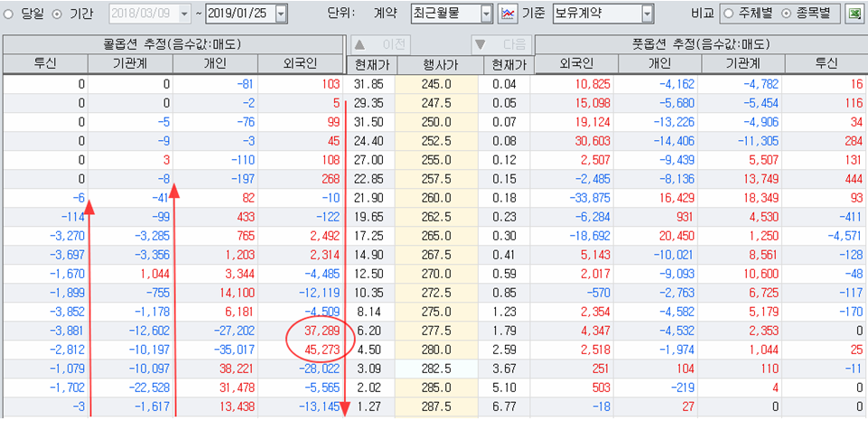Open the end date 2019/01/25 dropdown
The image size is (868, 421).
tap(281, 14)
